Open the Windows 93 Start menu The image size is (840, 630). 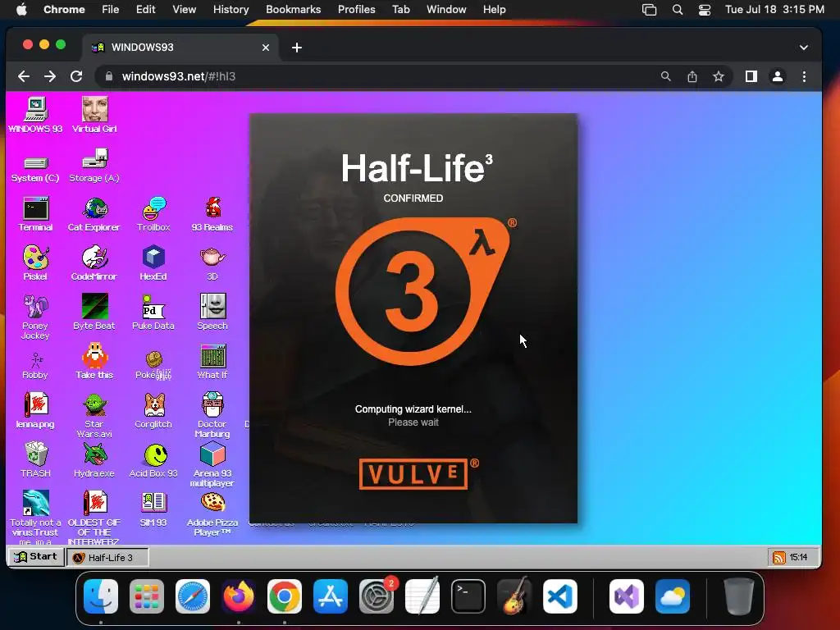pyautogui.click(x=35, y=557)
